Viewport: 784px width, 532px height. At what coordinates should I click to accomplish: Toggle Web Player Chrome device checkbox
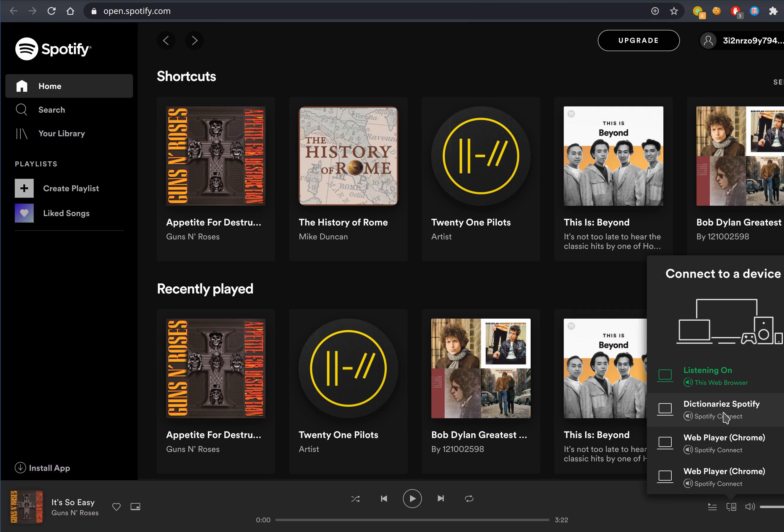[665, 442]
